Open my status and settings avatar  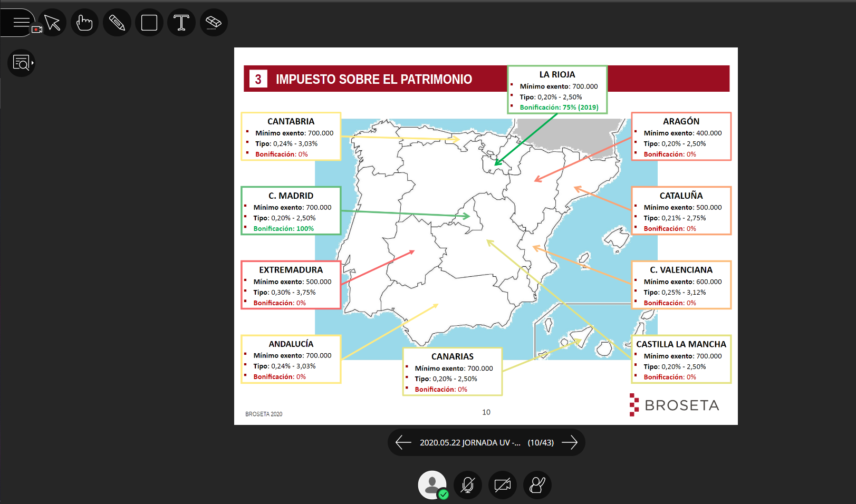click(x=432, y=485)
